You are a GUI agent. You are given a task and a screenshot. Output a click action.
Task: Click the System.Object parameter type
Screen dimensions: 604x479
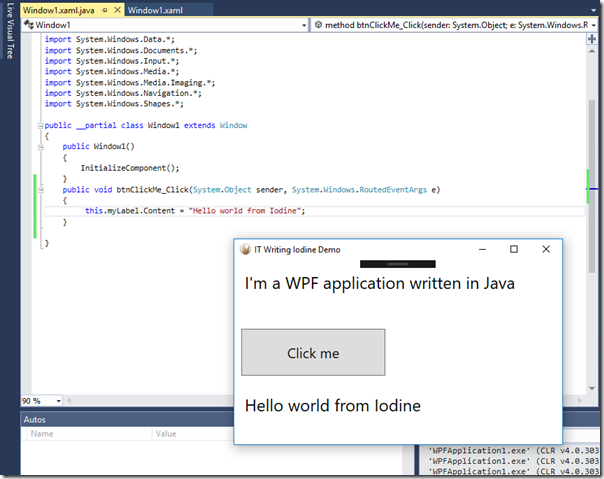point(222,190)
